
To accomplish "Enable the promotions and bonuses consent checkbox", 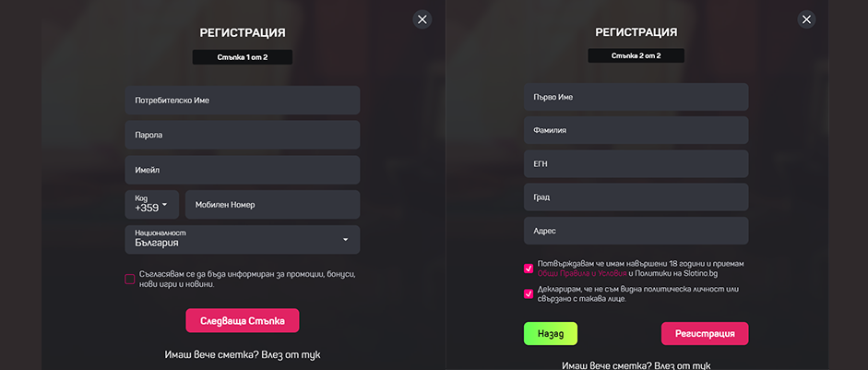I will (x=130, y=279).
